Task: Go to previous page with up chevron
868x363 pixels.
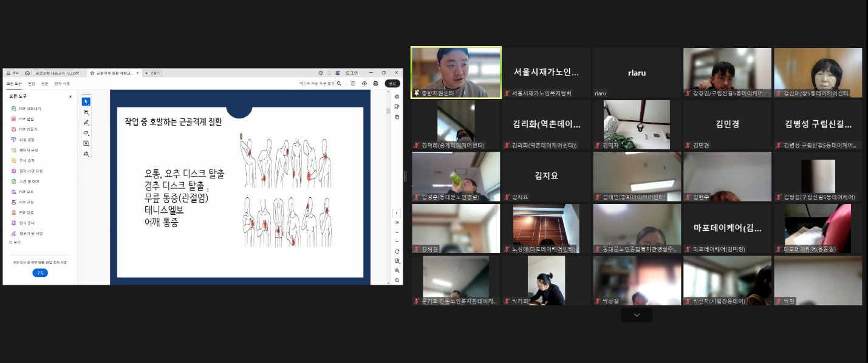Action: [397, 232]
